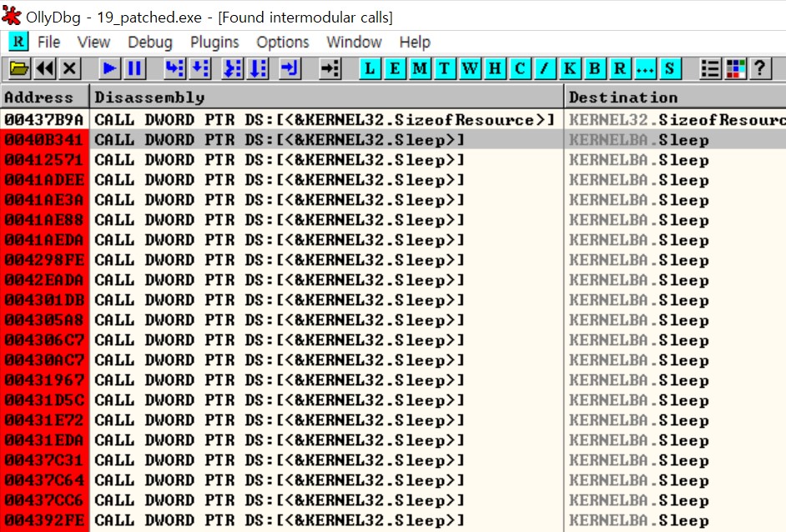786x532 pixels.
Task: Select the Sleep call at 004392FE
Action: coord(393,520)
